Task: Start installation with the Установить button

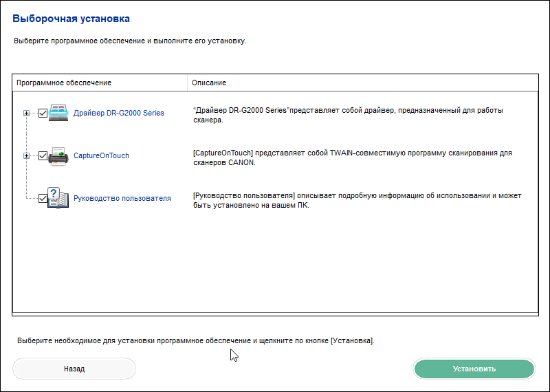Action: (x=474, y=369)
